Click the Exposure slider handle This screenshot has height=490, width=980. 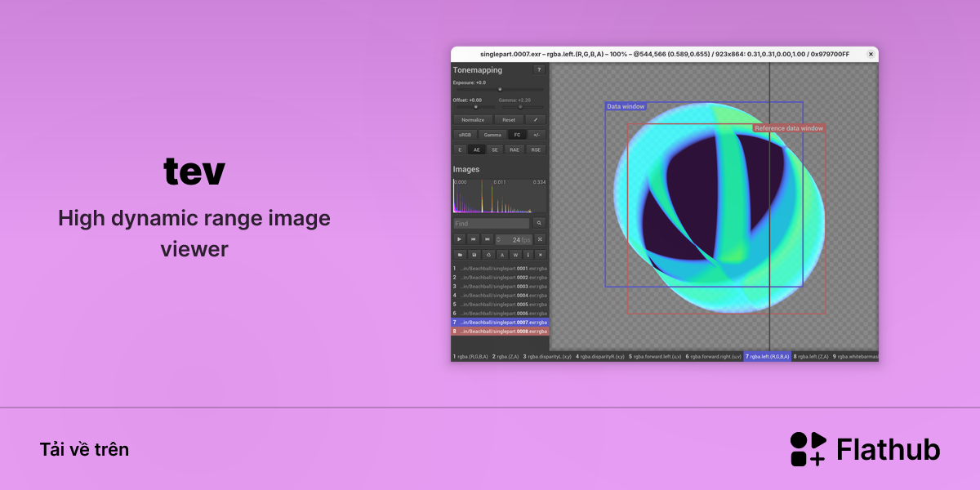pyautogui.click(x=500, y=89)
